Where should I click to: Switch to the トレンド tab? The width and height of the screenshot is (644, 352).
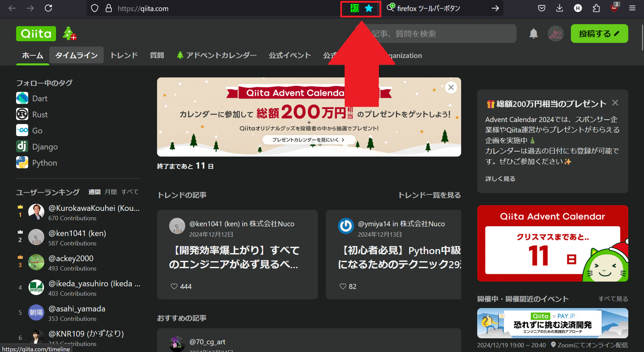tap(124, 55)
